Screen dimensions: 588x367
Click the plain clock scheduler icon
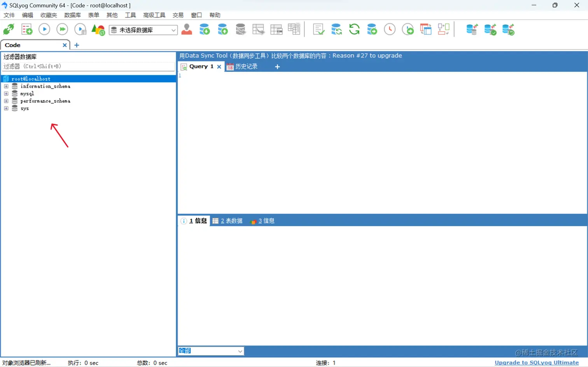tap(390, 30)
